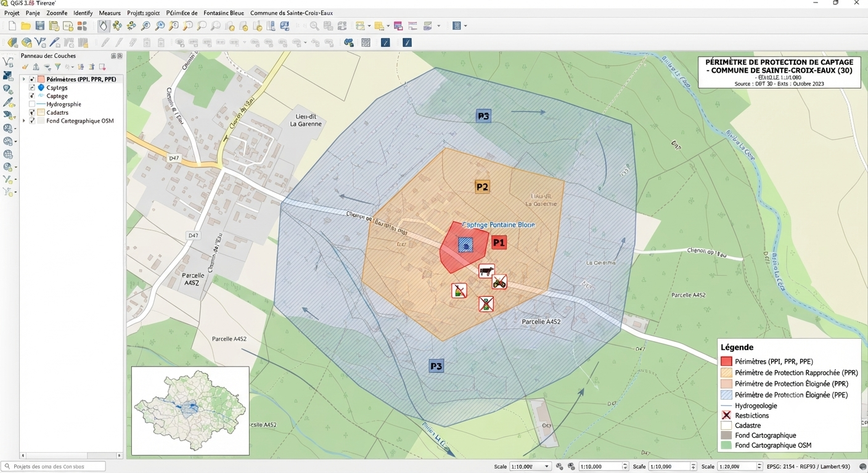The width and height of the screenshot is (868, 473).
Task: Click the green Fond Cartographique OSM legend swatch
Action: pyautogui.click(x=726, y=445)
